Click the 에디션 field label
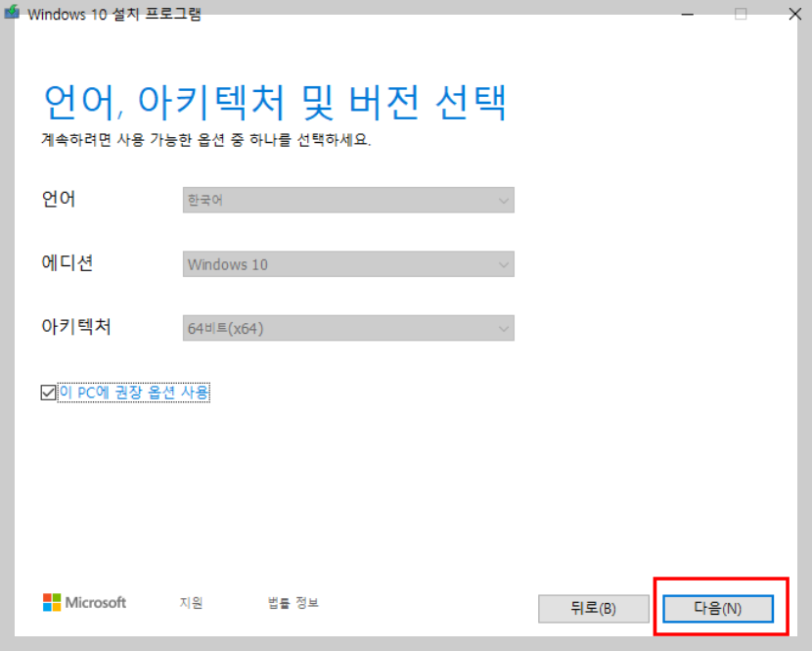 click(68, 262)
